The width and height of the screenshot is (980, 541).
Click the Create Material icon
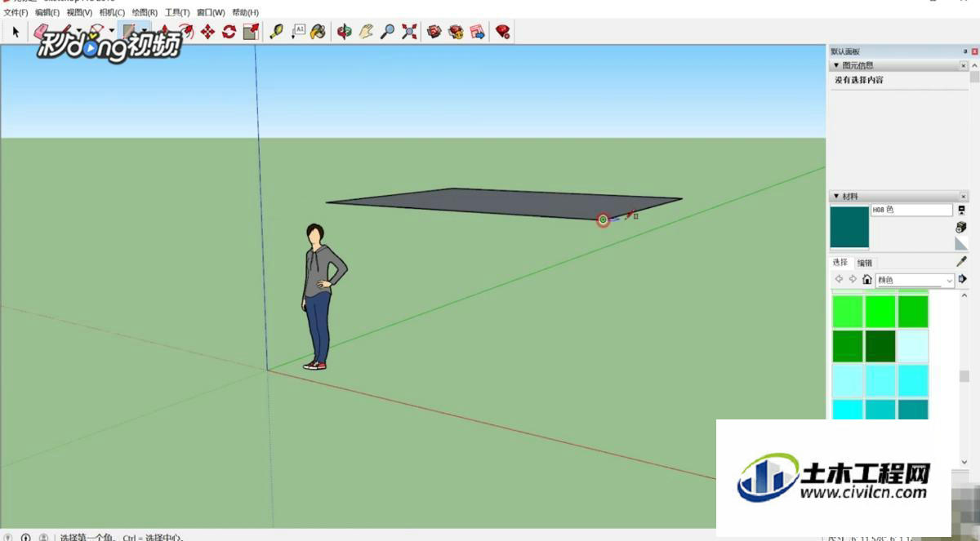(x=961, y=227)
